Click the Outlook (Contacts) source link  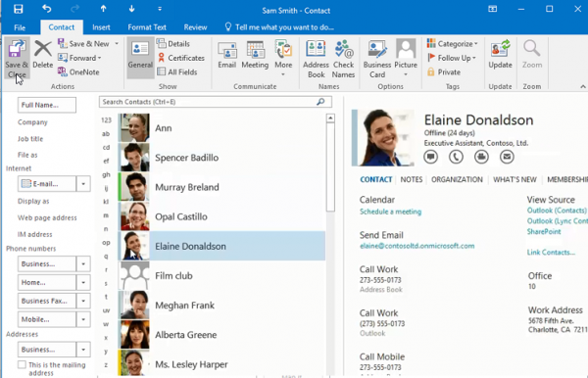point(557,211)
